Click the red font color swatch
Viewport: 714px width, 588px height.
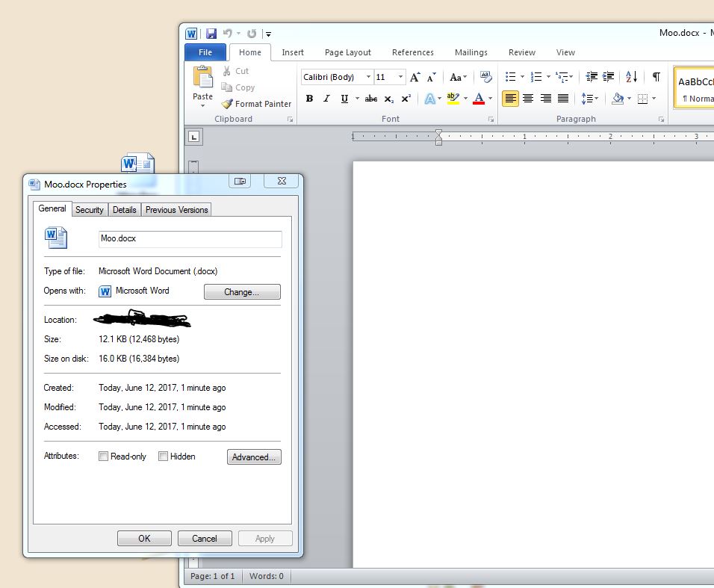point(479,99)
